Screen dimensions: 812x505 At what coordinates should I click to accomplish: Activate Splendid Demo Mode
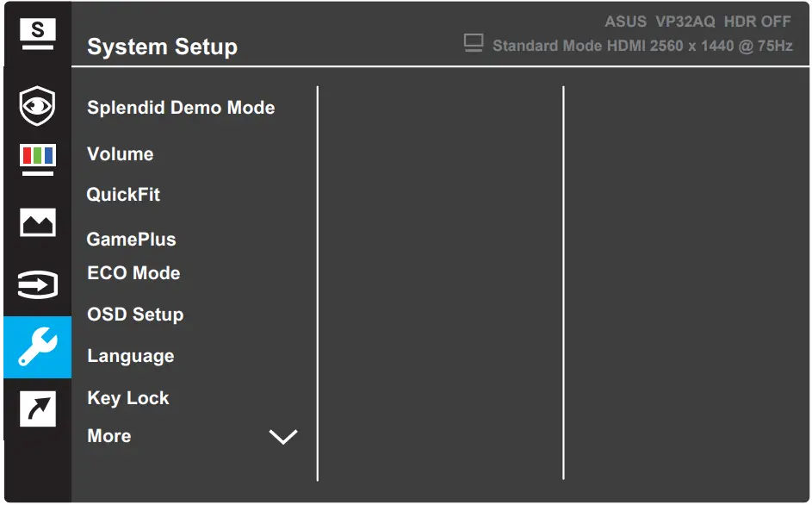181,107
